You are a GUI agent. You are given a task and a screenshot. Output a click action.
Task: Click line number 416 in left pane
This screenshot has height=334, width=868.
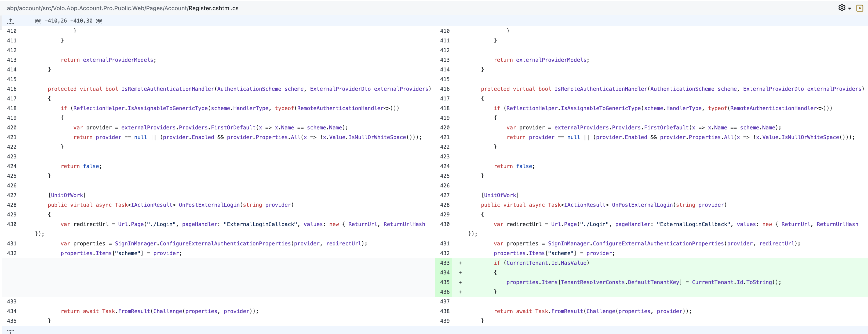[x=12, y=89]
